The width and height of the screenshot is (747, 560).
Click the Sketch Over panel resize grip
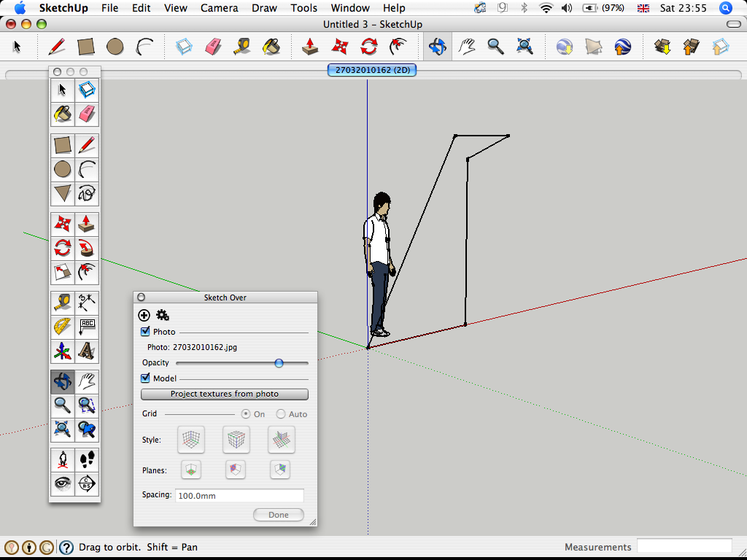(313, 522)
